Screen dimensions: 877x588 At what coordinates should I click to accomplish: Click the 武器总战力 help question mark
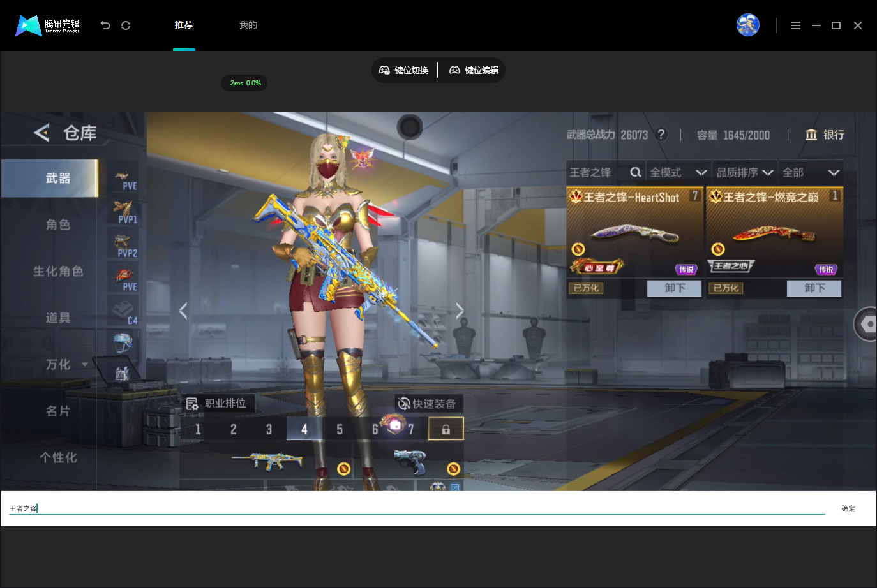[661, 135]
